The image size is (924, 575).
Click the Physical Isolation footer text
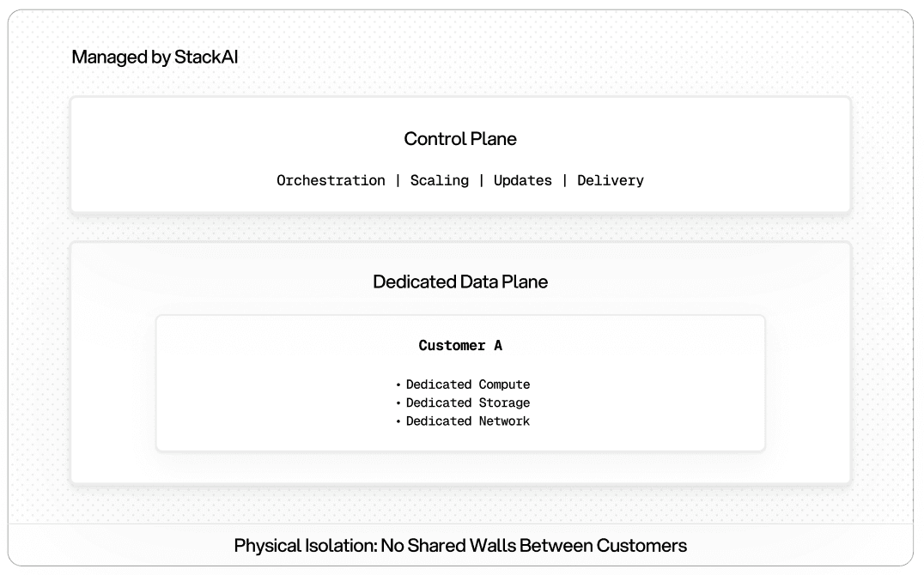point(460,546)
